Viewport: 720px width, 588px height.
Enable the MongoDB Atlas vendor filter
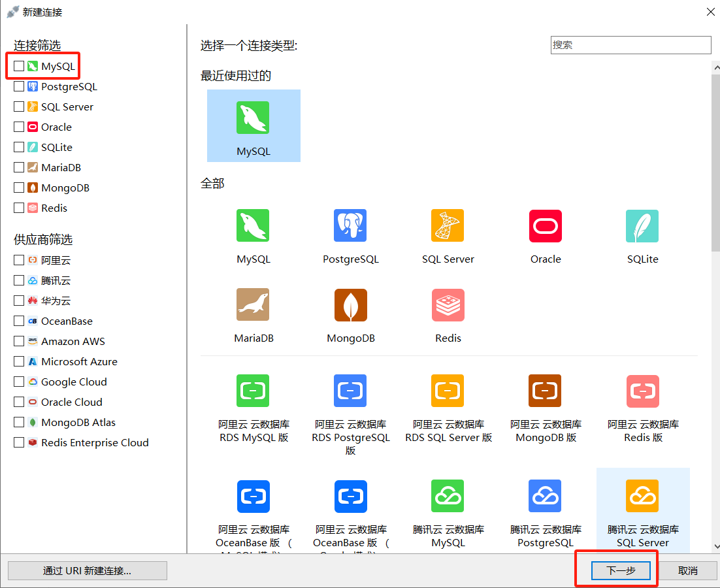pos(19,422)
